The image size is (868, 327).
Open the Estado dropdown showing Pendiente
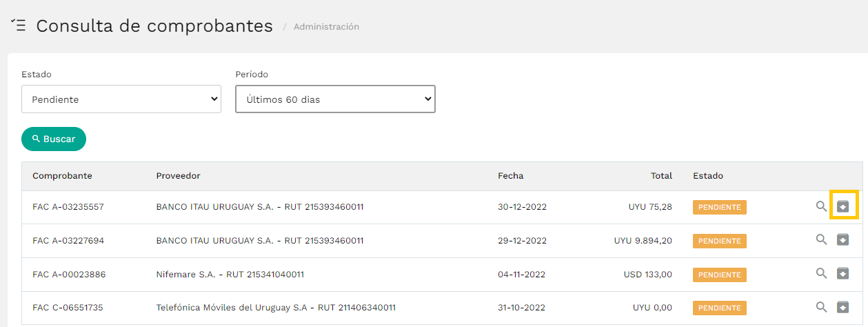pos(121,99)
